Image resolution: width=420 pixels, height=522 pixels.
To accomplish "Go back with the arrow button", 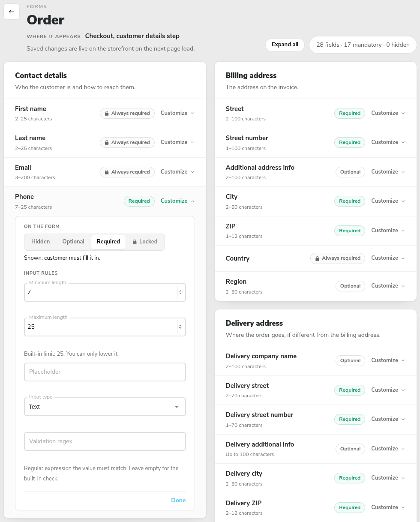I will click(12, 12).
